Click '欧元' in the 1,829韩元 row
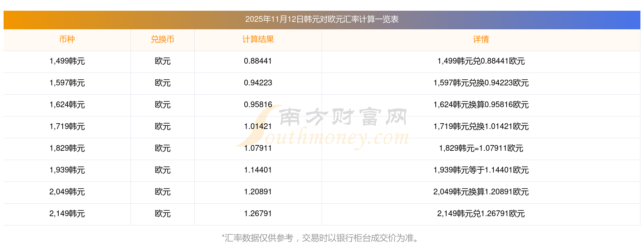This screenshot has width=644, height=249. click(x=162, y=148)
